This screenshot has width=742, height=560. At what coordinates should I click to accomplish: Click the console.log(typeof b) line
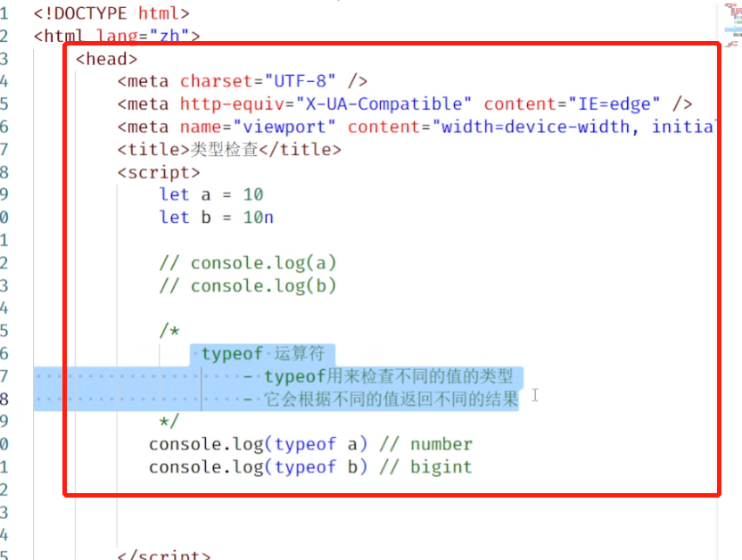pos(310,467)
